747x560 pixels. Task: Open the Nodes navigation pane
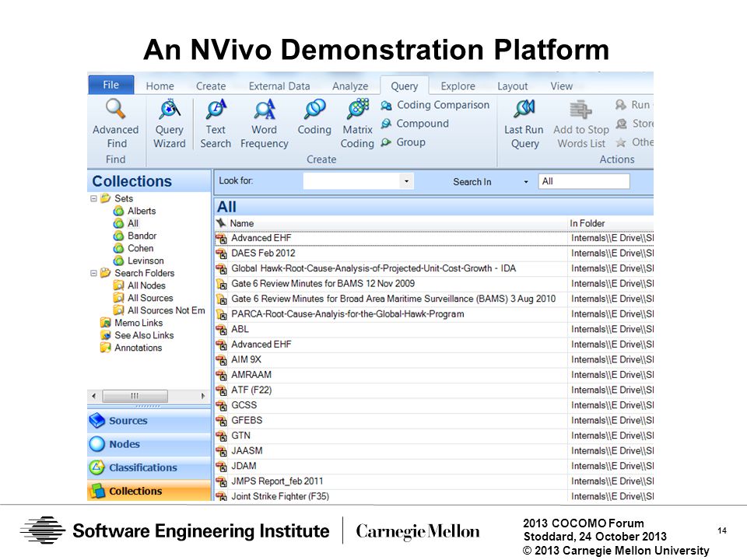click(149, 444)
